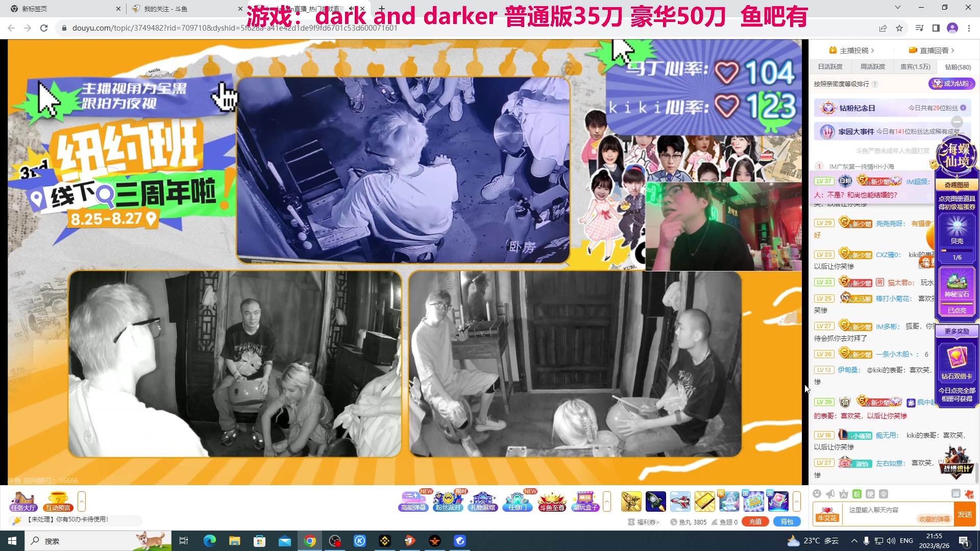The width and height of the screenshot is (980, 551).
Task: Open Windows Start menu
Action: pyautogui.click(x=12, y=541)
